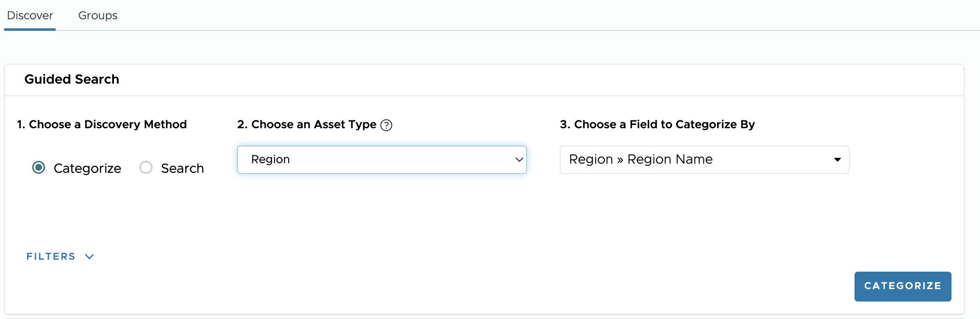Image resolution: width=980 pixels, height=319 pixels.
Task: Click the empty Guided Search header bar
Action: click(506, 80)
